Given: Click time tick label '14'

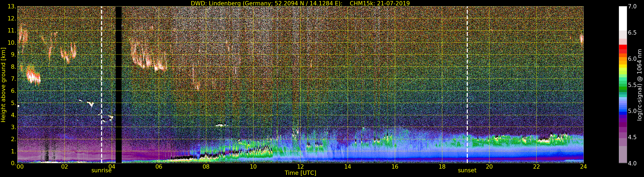Looking at the screenshot, I should pyautogui.click(x=347, y=166).
